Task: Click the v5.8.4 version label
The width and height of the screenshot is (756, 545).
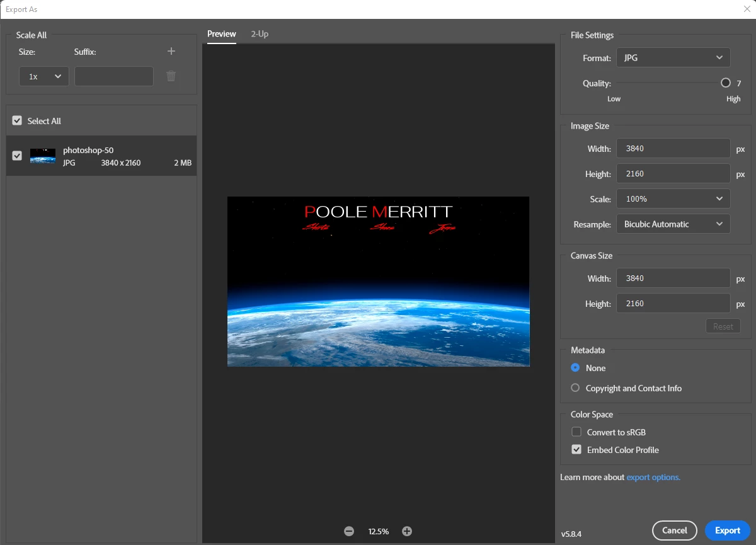Action: [x=571, y=534]
